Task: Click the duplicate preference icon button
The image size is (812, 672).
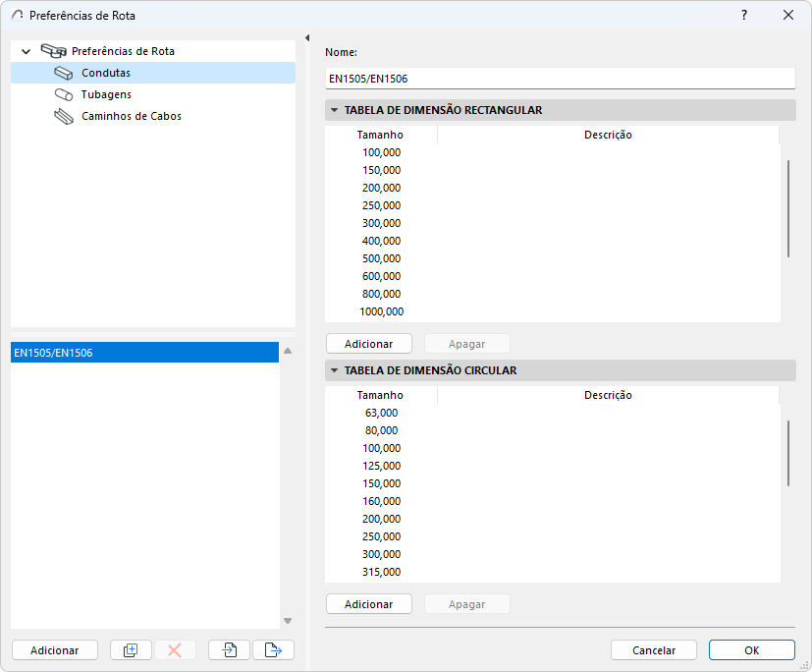Action: pyautogui.click(x=131, y=649)
